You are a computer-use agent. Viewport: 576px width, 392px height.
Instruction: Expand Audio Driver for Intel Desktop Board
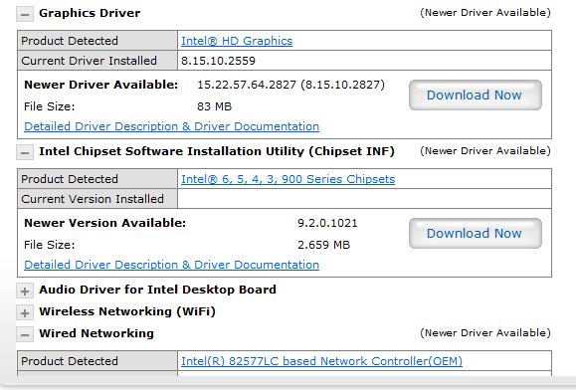[x=25, y=291]
